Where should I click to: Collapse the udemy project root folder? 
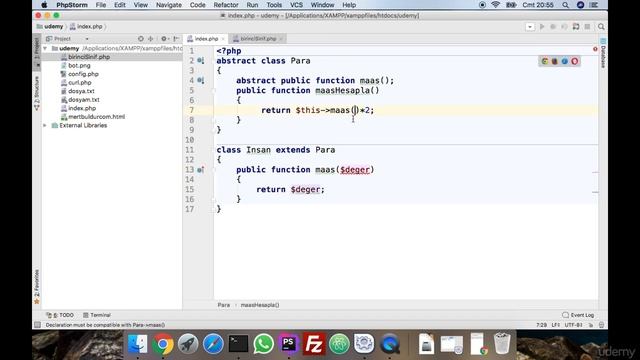pos(45,49)
